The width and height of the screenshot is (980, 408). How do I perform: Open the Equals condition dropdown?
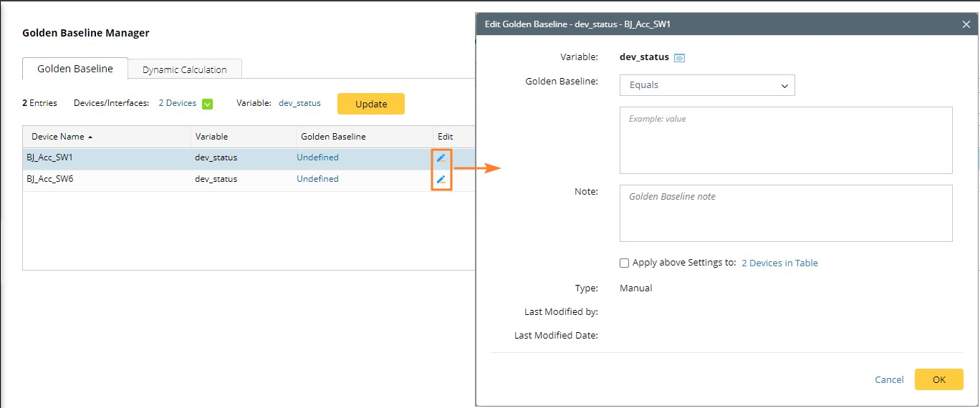point(707,85)
